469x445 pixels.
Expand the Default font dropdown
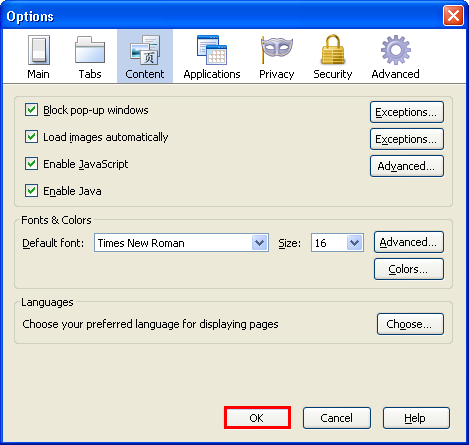pos(181,243)
